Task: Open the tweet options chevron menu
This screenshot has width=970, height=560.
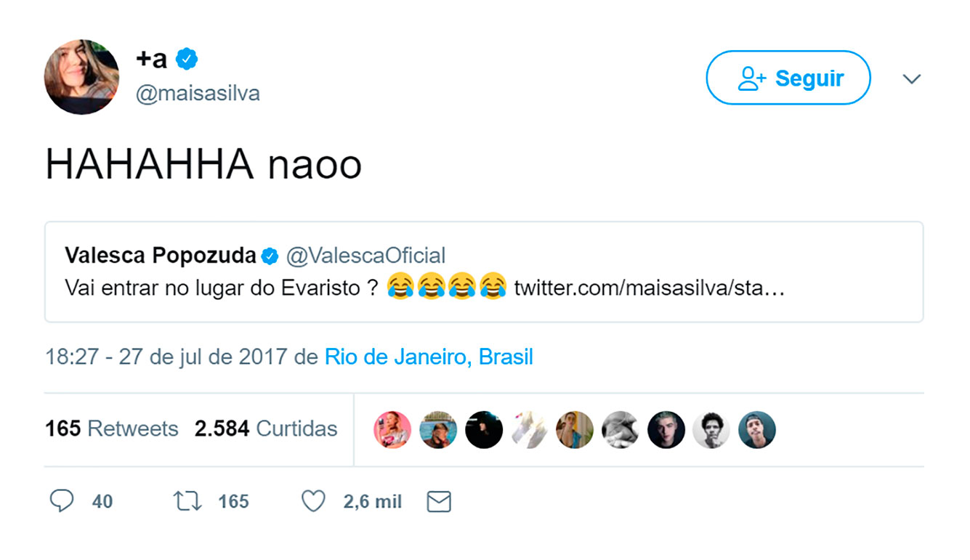Action: [x=912, y=78]
